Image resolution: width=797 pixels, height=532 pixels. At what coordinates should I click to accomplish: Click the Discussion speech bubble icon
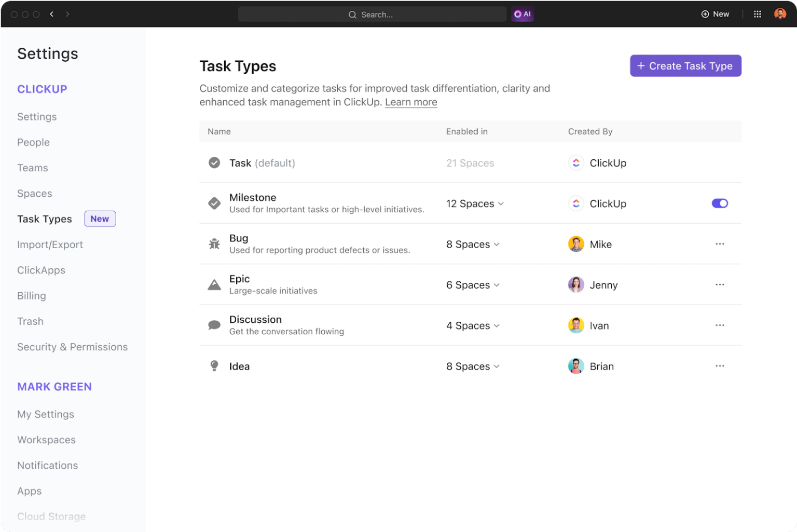coord(214,324)
